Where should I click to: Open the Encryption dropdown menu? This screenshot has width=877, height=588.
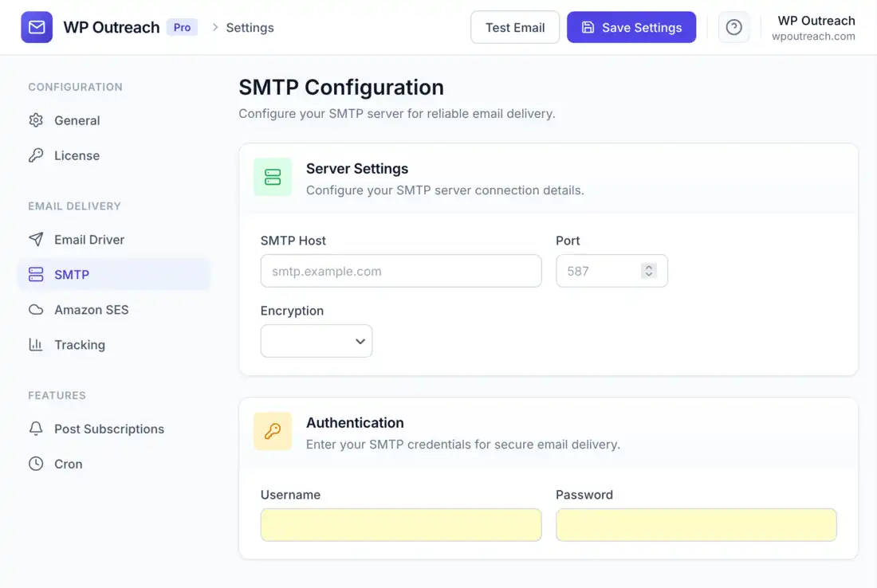coord(316,340)
